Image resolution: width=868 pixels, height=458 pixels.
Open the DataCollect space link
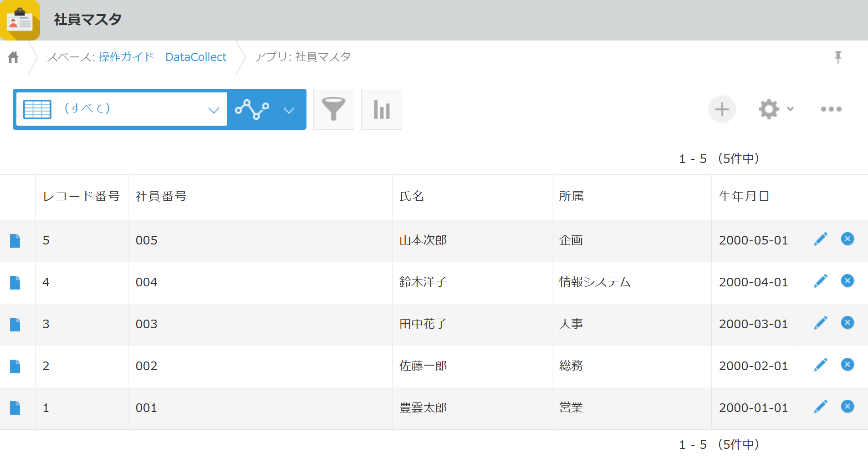[196, 56]
